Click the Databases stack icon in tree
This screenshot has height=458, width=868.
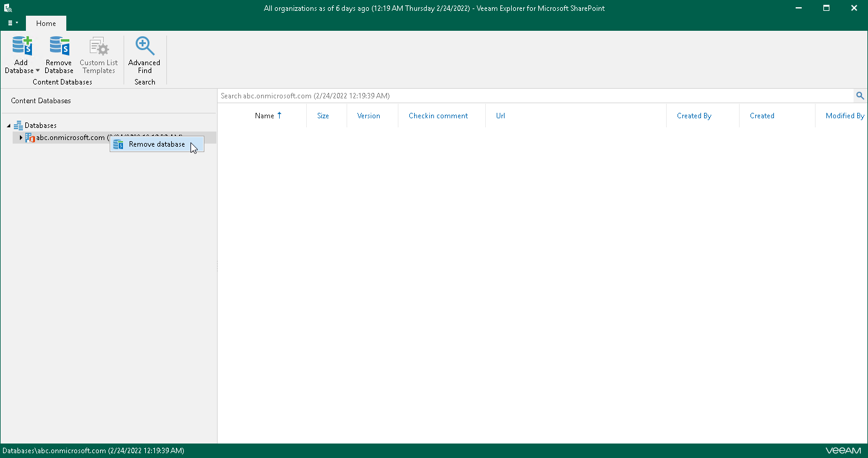(x=18, y=126)
